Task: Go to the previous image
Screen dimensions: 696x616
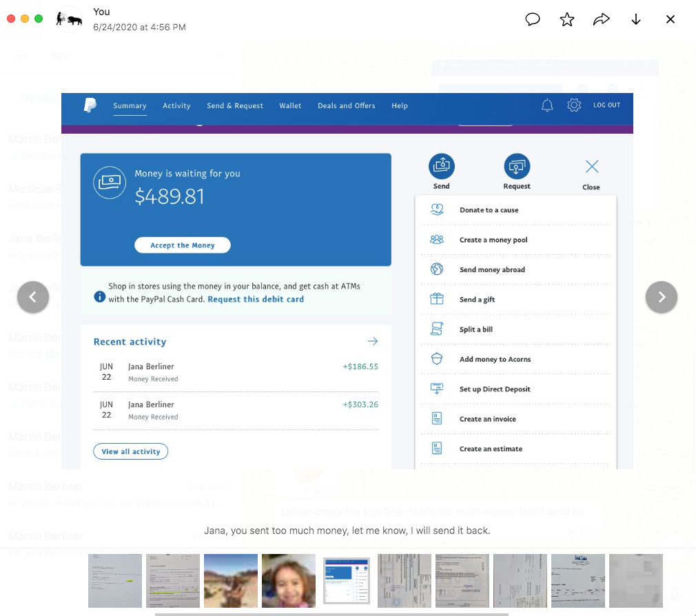Action: point(33,297)
